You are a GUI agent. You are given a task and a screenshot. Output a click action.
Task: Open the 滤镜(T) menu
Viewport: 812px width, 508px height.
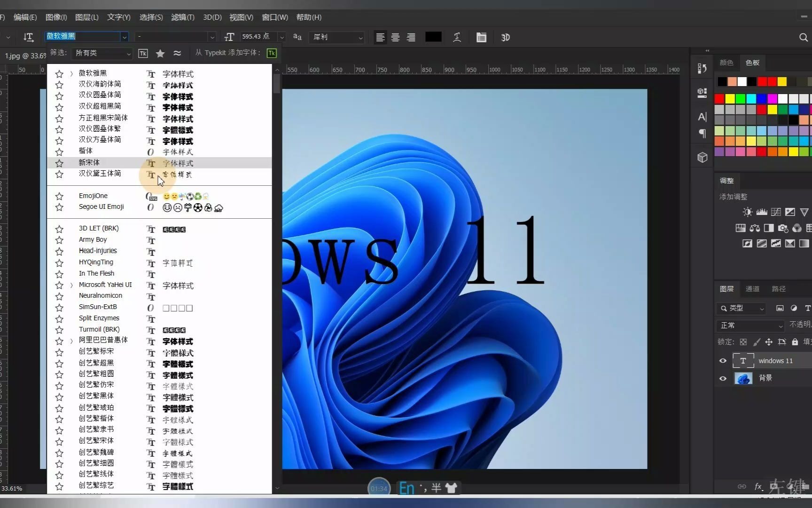[183, 17]
